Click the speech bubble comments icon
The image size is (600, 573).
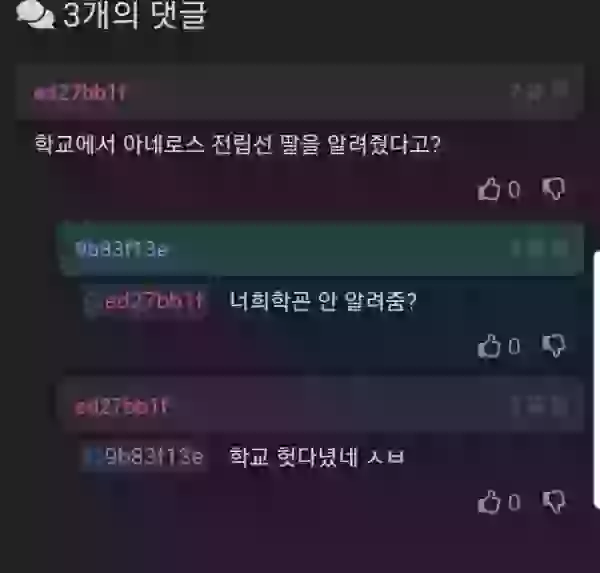pos(36,14)
